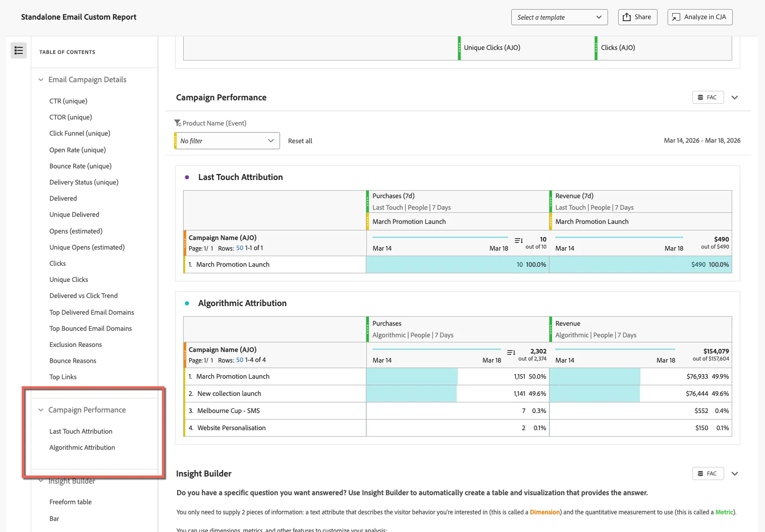The image size is (765, 532).
Task: Go to CTR (unique) in contents
Action: click(68, 101)
